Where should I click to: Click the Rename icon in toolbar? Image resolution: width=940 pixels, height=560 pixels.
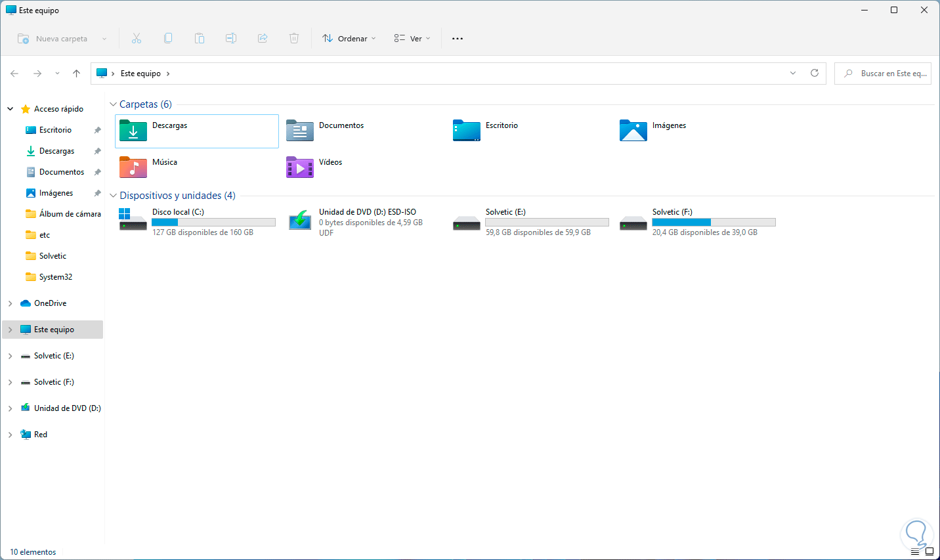pyautogui.click(x=231, y=39)
